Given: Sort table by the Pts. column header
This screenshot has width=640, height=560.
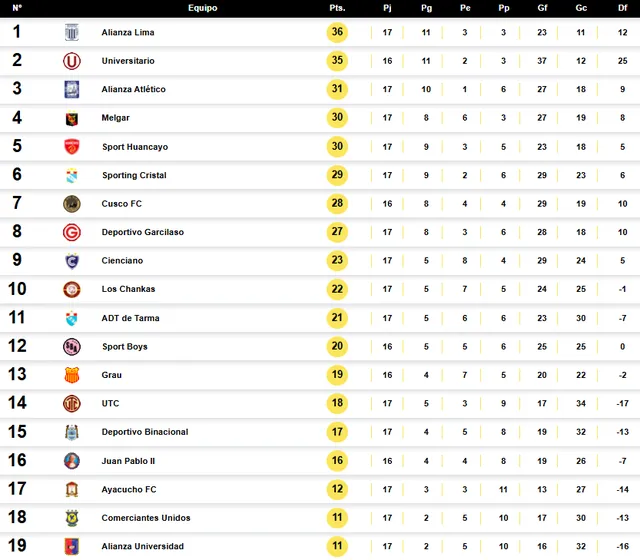Looking at the screenshot, I should click(x=337, y=8).
